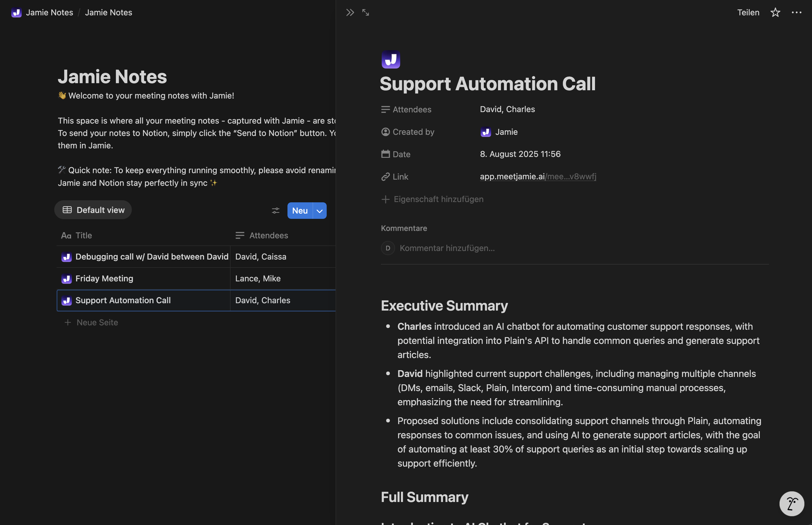Click the Link property chain icon
The height and width of the screenshot is (525, 812).
(x=385, y=177)
